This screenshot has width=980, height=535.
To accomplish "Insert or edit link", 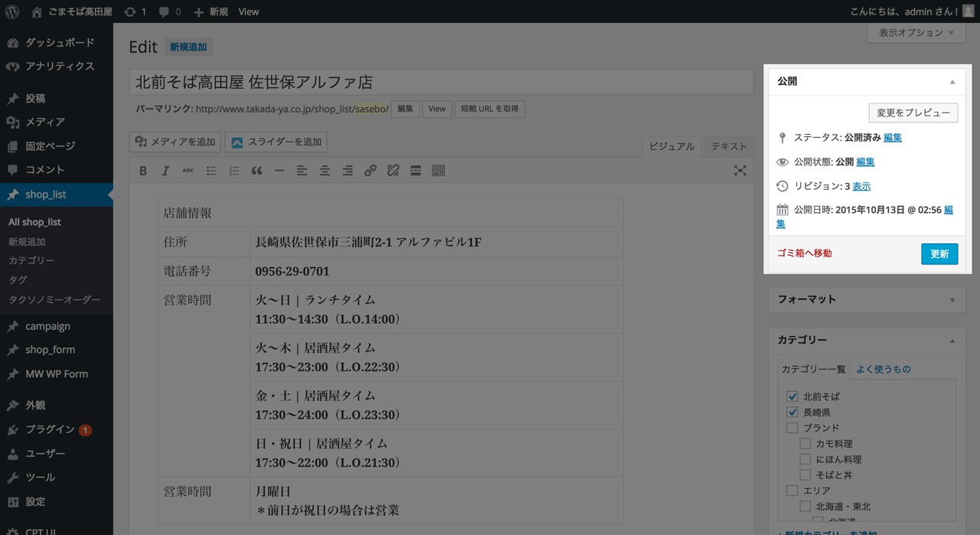I will click(x=371, y=171).
